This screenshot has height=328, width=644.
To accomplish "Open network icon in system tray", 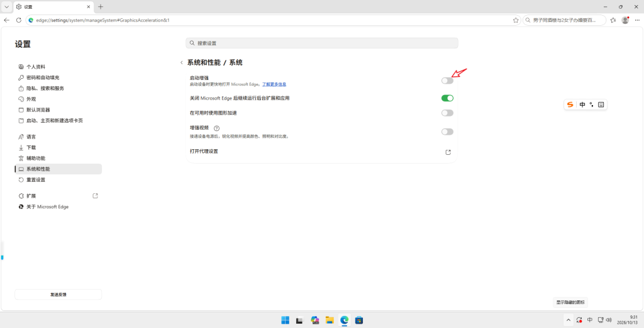I will [601, 320].
